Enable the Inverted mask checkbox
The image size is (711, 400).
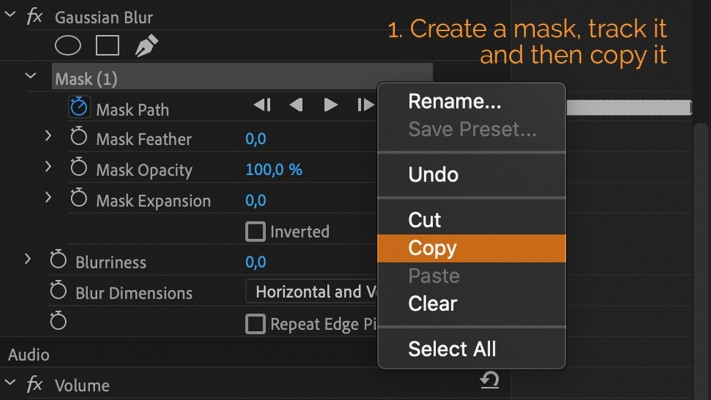[256, 231]
